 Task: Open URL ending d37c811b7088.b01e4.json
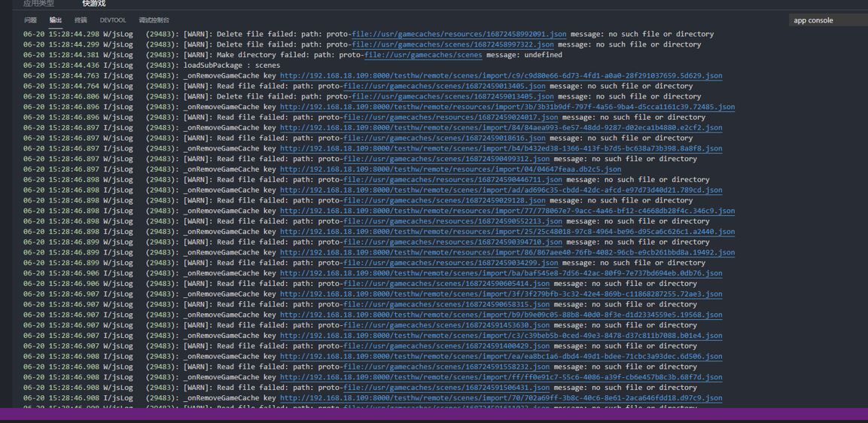[501, 336]
